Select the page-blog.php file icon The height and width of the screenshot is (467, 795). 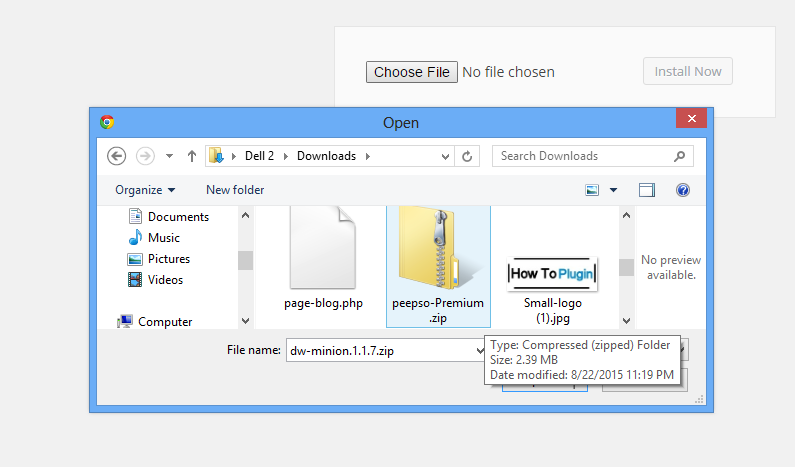click(322, 248)
